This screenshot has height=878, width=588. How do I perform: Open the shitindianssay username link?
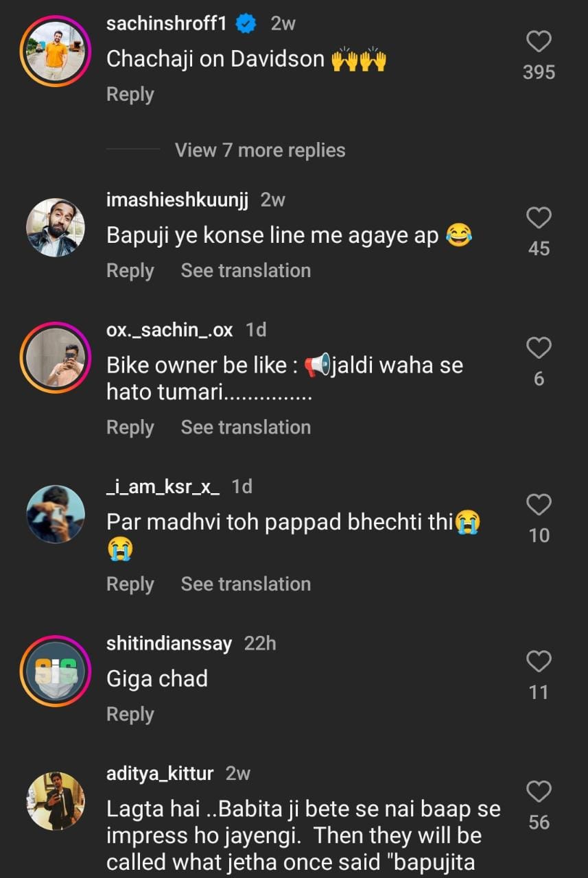click(169, 643)
